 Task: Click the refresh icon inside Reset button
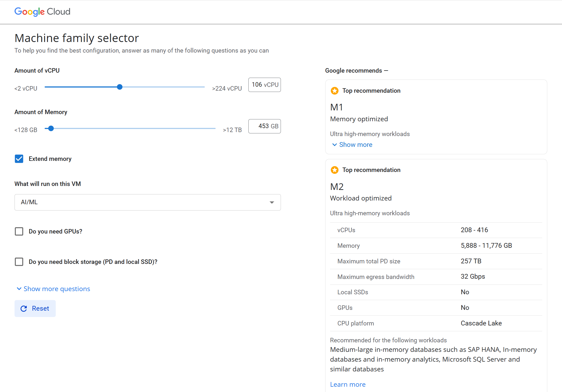tap(24, 308)
